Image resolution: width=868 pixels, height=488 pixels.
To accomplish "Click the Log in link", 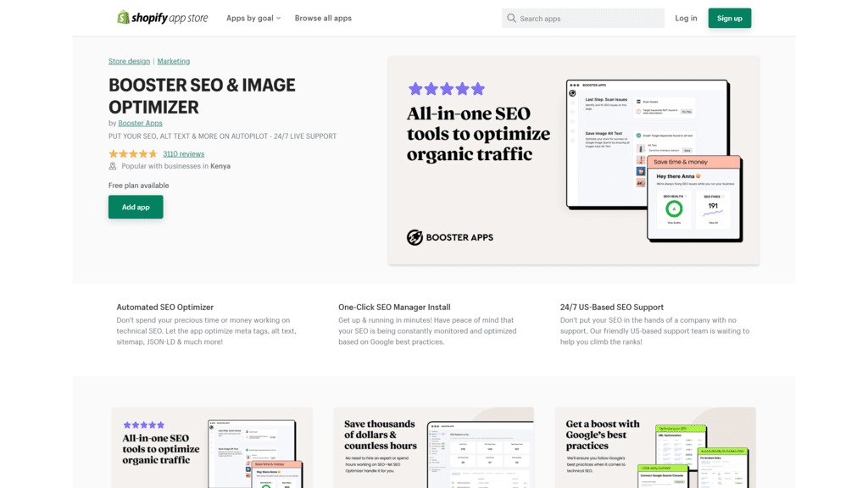I will tap(686, 19).
